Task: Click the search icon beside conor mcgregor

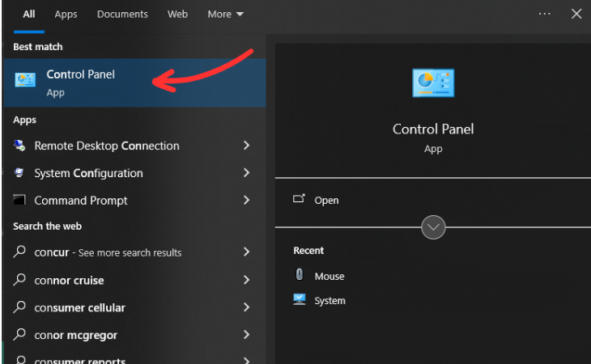Action: pyautogui.click(x=19, y=334)
